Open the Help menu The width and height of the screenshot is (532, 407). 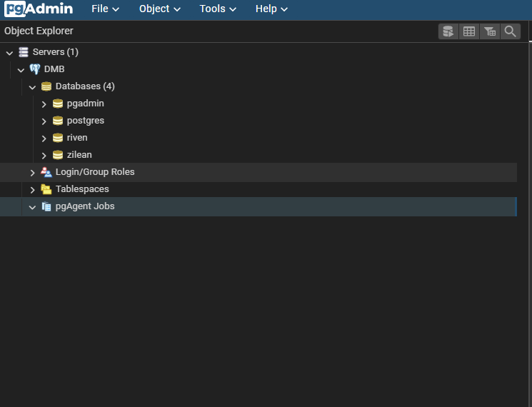[x=271, y=9]
